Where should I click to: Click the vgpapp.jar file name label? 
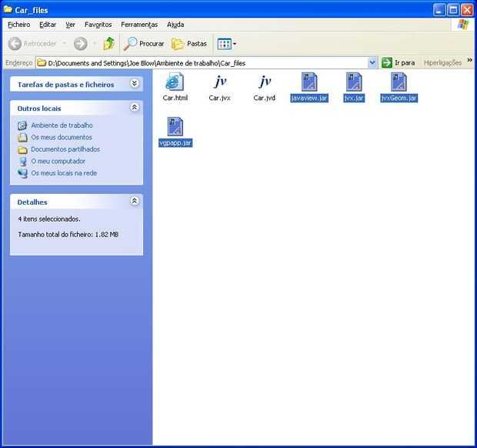pyautogui.click(x=175, y=142)
